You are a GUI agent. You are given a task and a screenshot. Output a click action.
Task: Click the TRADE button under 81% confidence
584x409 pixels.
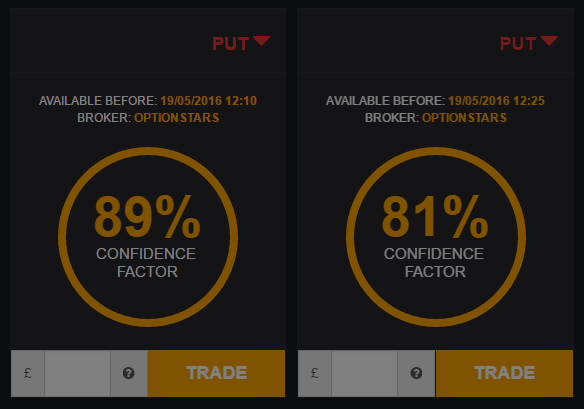point(504,373)
